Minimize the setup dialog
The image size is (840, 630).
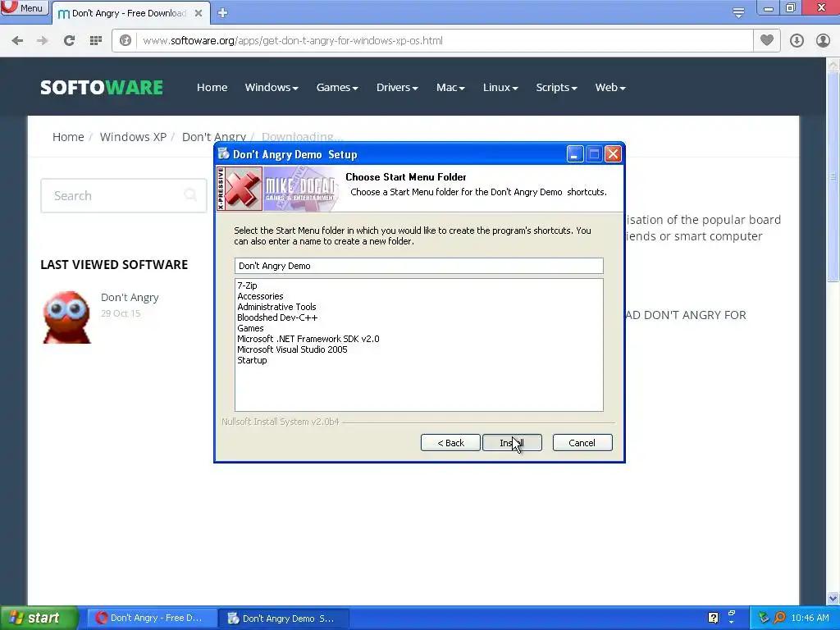[x=575, y=154]
